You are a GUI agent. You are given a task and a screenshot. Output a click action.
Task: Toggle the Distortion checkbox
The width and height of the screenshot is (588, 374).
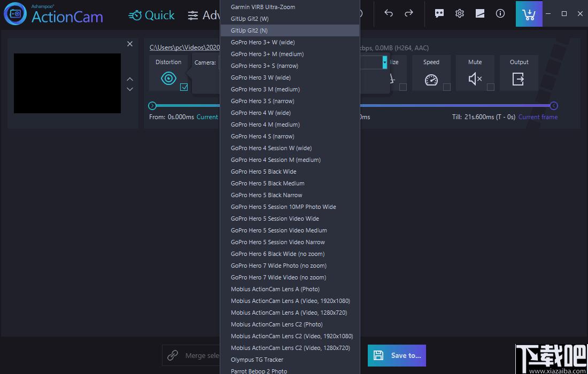(184, 87)
